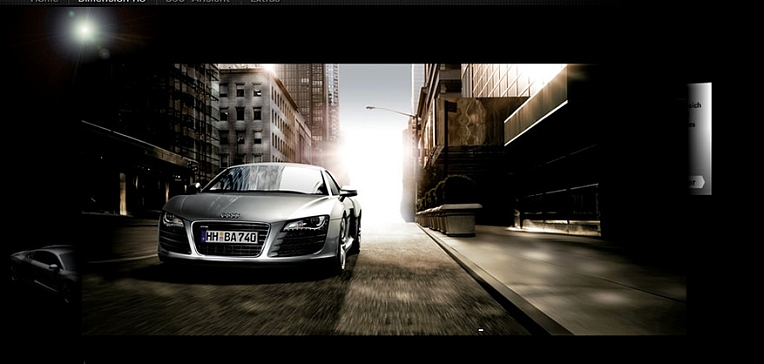764x364 pixels.
Task: Click the front grille of the Audi
Action: point(230,239)
